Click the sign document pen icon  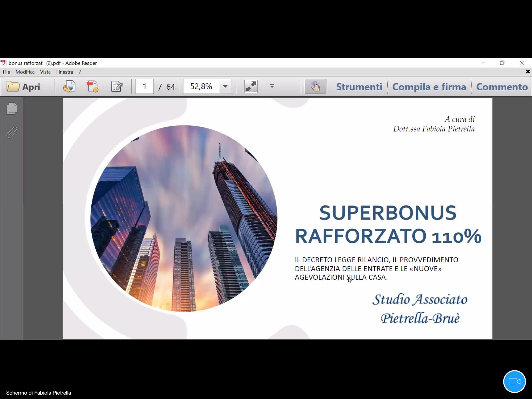pyautogui.click(x=117, y=87)
